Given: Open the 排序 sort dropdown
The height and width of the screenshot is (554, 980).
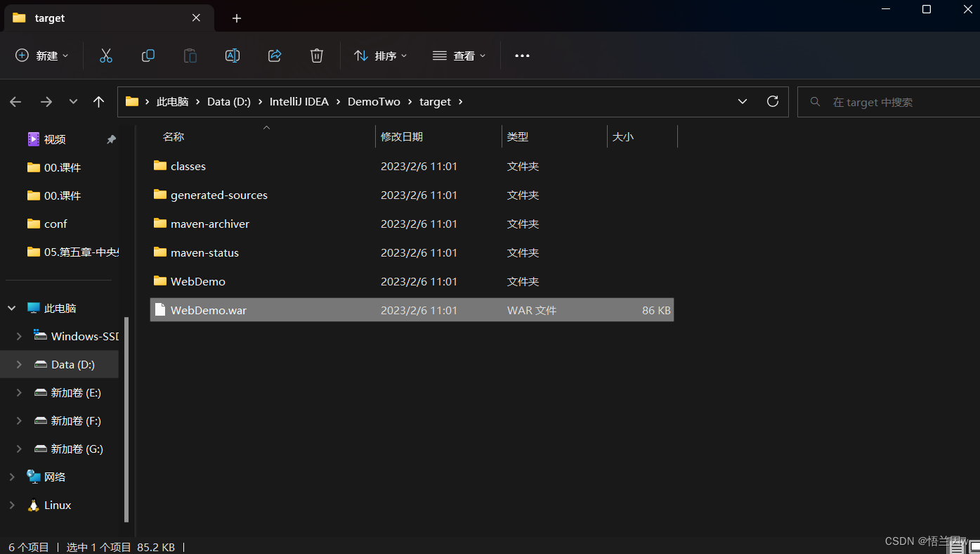Looking at the screenshot, I should [x=380, y=56].
